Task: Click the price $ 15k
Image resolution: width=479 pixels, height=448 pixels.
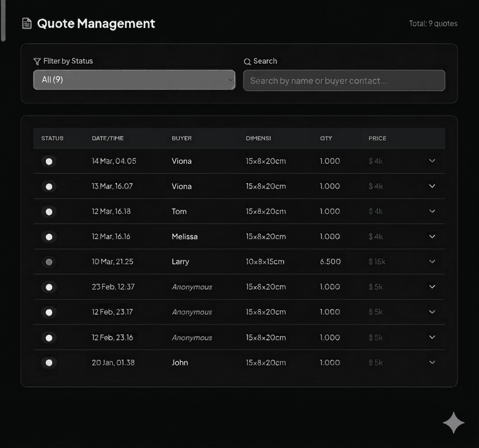Action: [377, 262]
